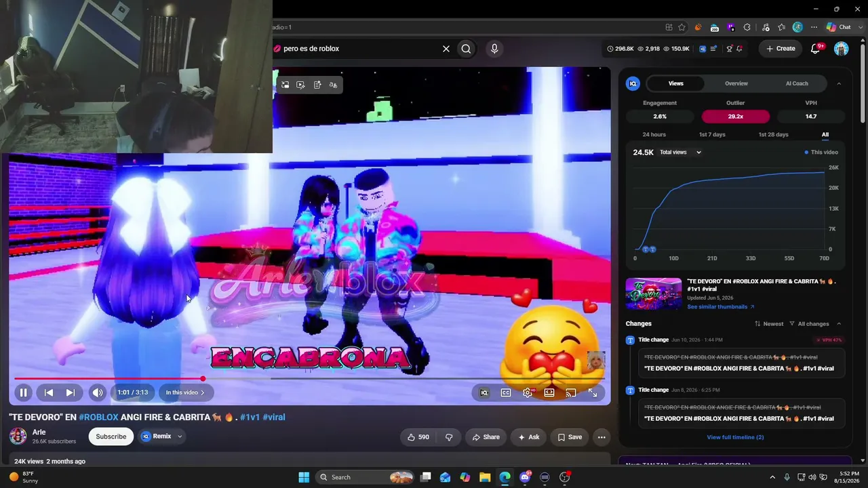The image size is (868, 488).
Task: Skip to the previous video
Action: click(49, 392)
